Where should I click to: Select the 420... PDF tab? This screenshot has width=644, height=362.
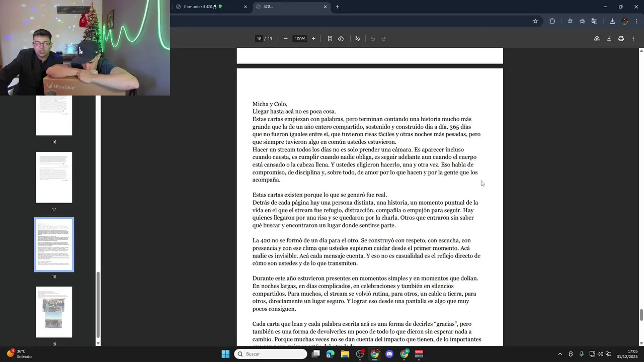pos(291,7)
